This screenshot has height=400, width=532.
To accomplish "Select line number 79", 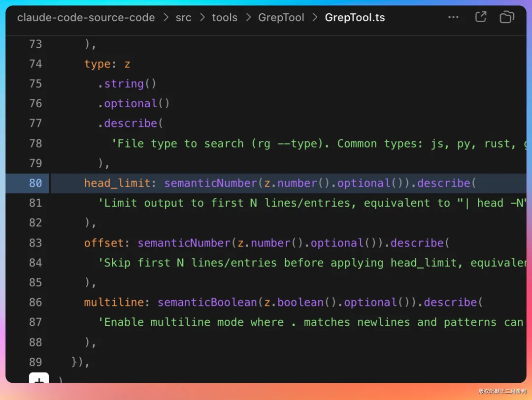I will [35, 163].
